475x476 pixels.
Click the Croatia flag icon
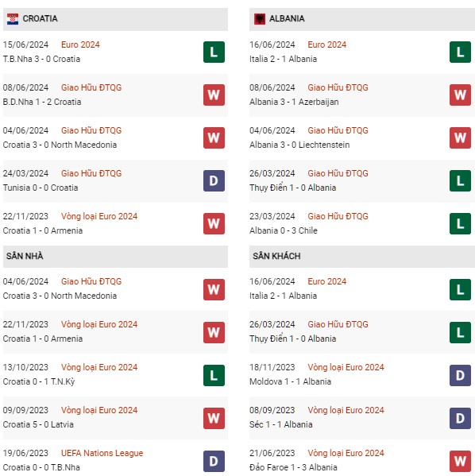click(13, 19)
